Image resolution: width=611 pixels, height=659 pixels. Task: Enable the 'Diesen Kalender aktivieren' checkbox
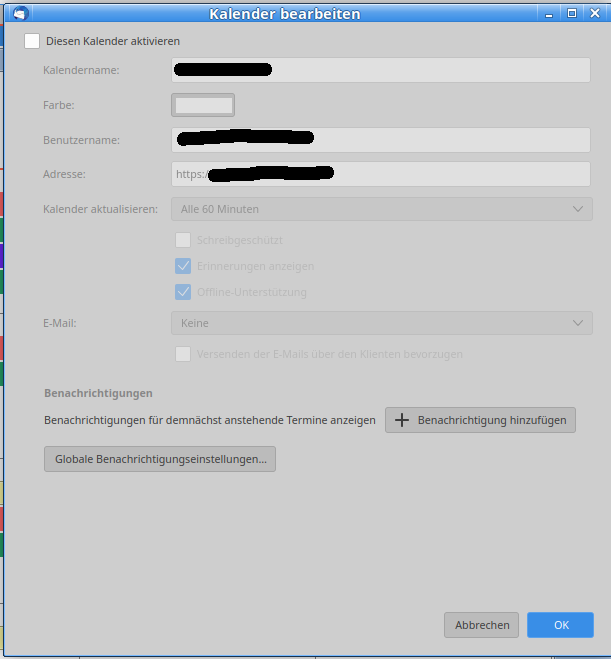point(32,41)
